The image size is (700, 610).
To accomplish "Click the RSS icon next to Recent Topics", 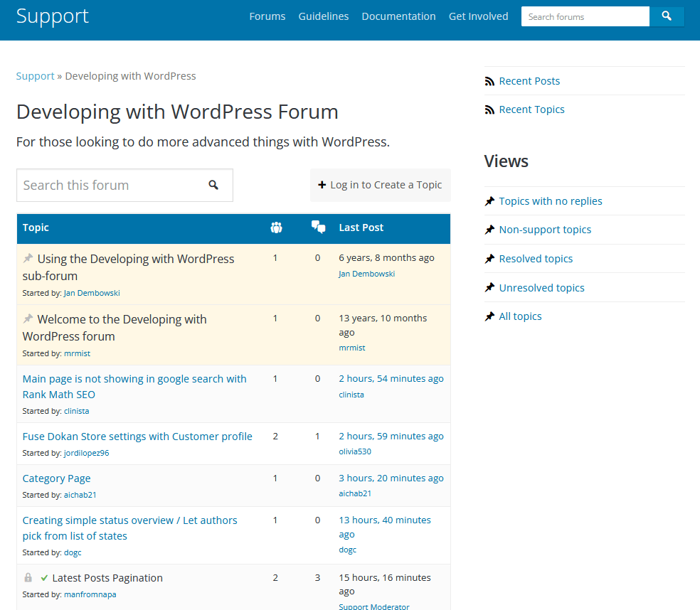I will click(489, 109).
